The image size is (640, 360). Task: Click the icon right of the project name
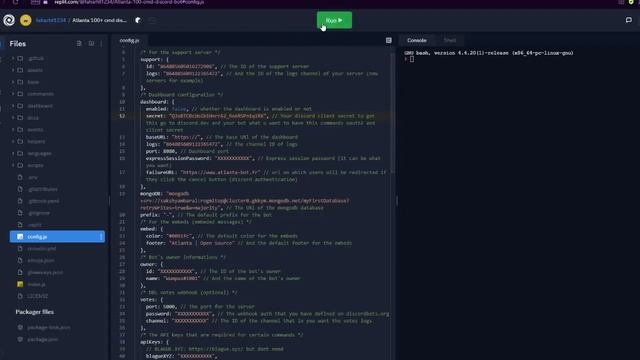tap(138, 20)
